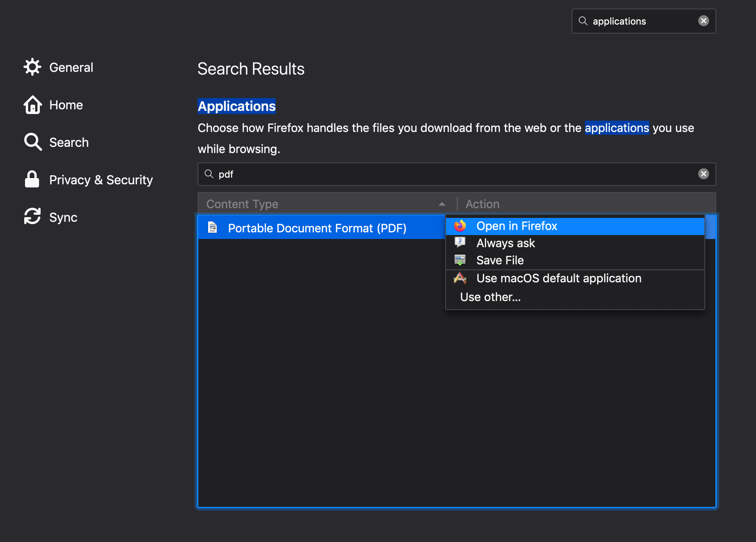Click the macOS default application icon
Screen dimensions: 756x542
pyautogui.click(x=460, y=278)
